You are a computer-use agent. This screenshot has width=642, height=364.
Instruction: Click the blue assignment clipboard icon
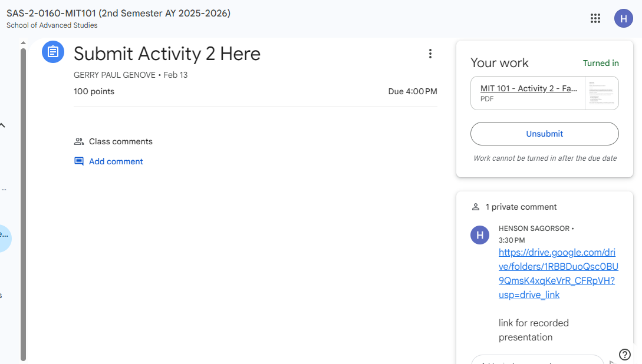(53, 52)
